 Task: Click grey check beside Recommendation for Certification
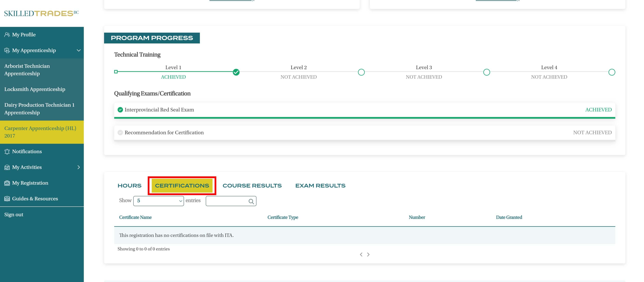(x=120, y=133)
